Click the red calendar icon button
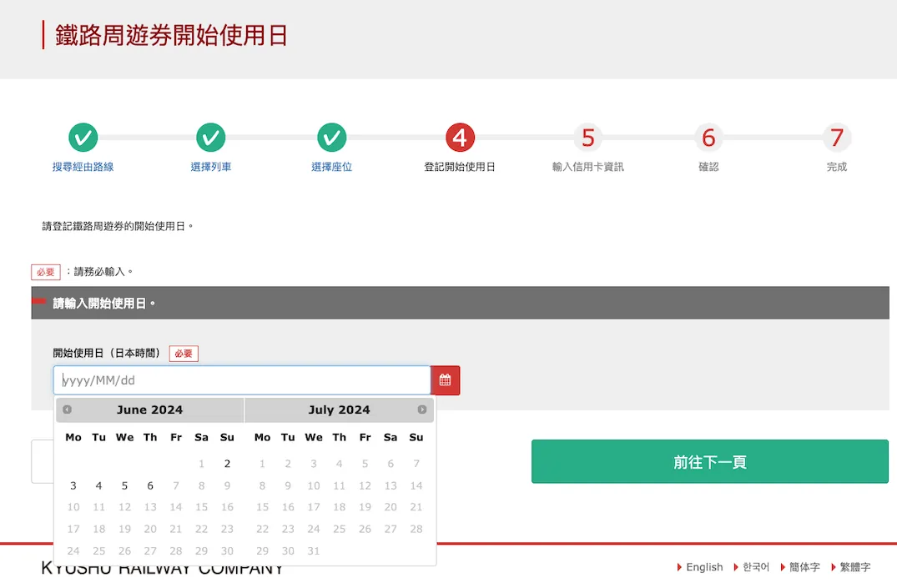 point(445,380)
